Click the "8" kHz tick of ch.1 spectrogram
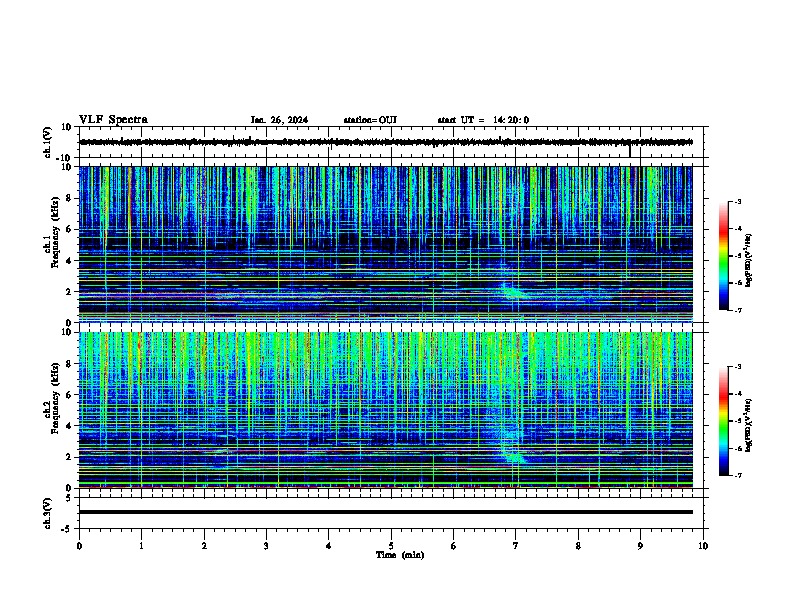This screenshot has height=612, width=792. tap(69, 198)
